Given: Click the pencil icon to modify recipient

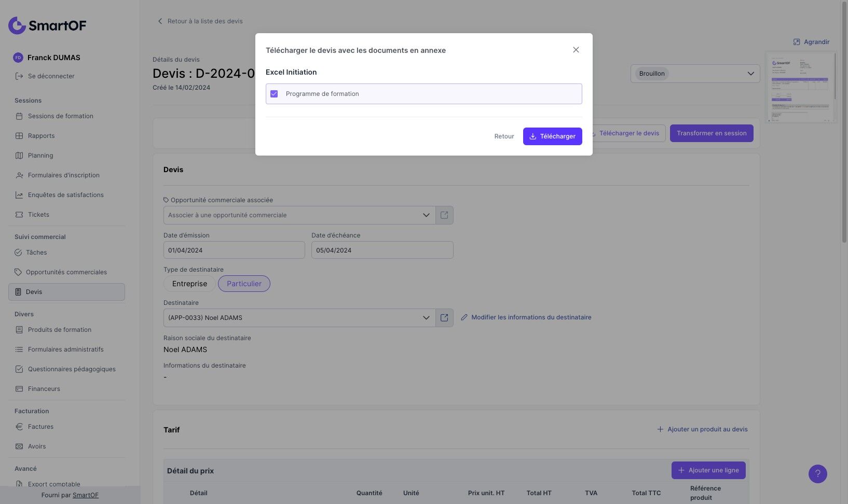Looking at the screenshot, I should click(x=464, y=317).
